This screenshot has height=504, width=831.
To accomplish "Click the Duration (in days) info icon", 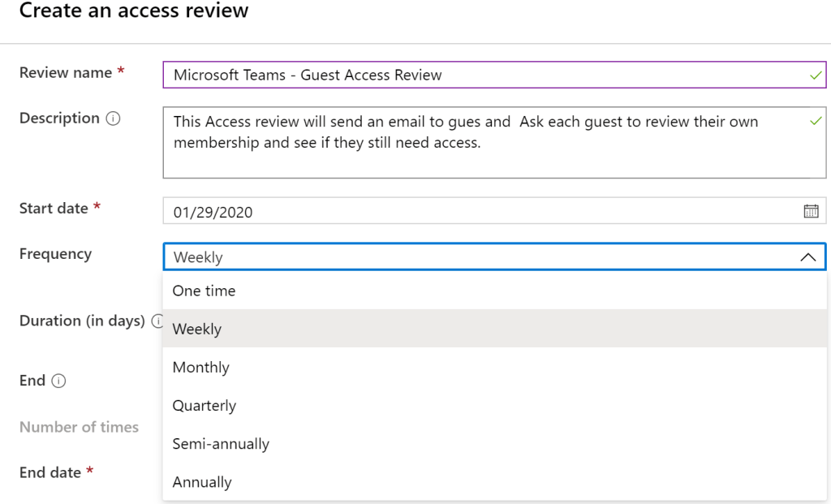I will point(157,321).
